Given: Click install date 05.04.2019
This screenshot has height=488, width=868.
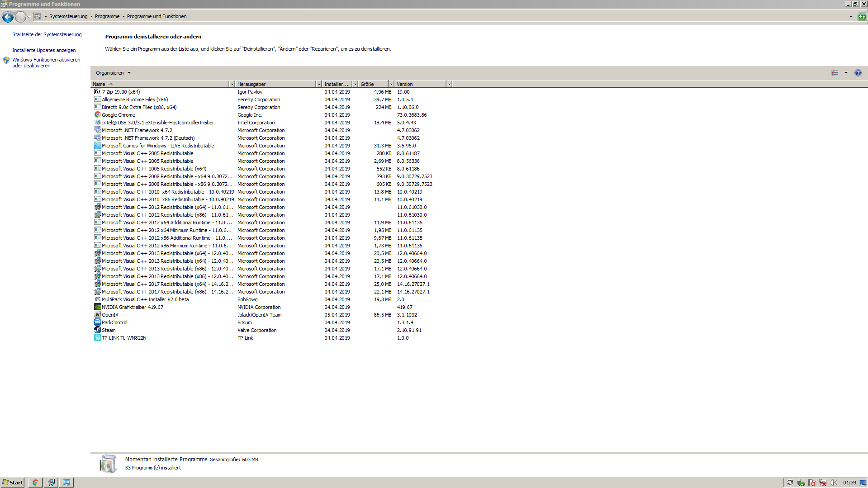Looking at the screenshot, I should [x=337, y=315].
